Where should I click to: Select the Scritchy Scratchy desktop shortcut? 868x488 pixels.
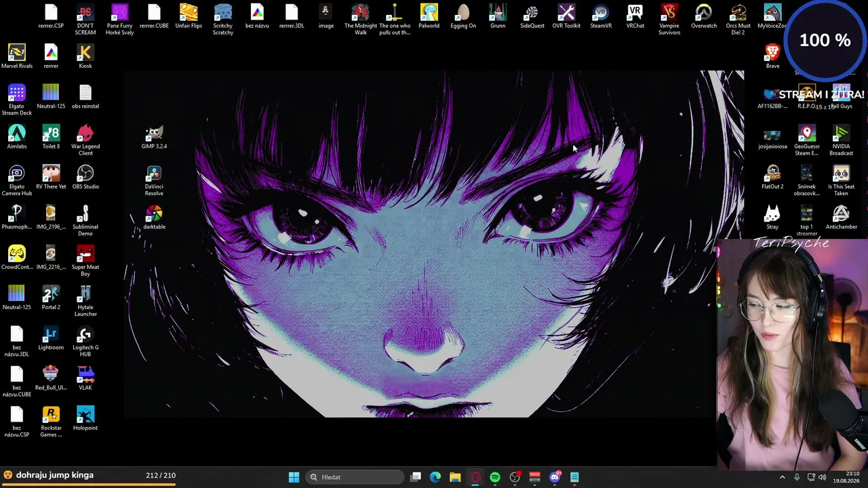(223, 20)
